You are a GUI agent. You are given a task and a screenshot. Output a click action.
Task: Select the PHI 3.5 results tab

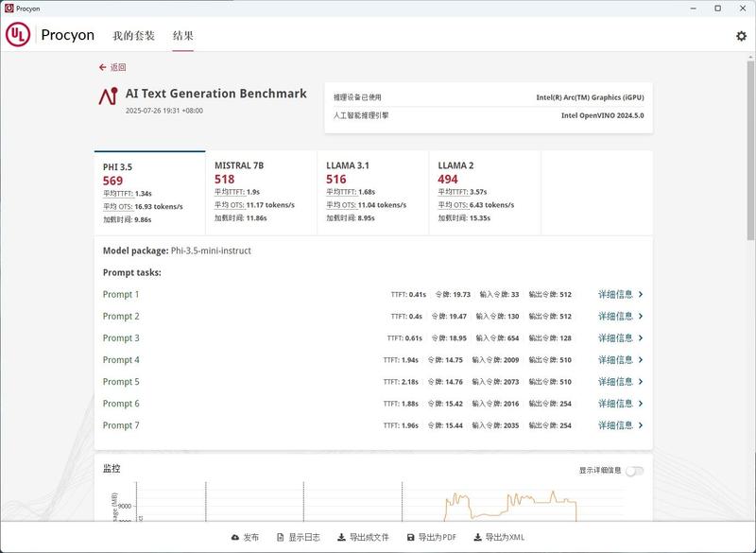(150, 193)
